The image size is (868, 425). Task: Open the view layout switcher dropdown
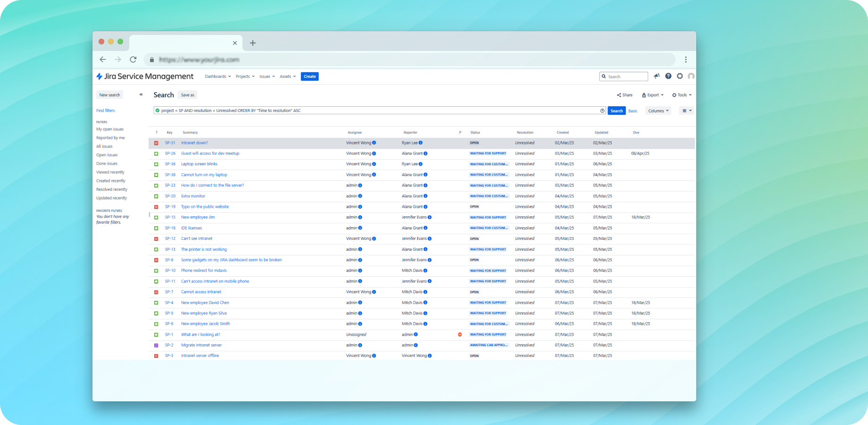coord(687,111)
